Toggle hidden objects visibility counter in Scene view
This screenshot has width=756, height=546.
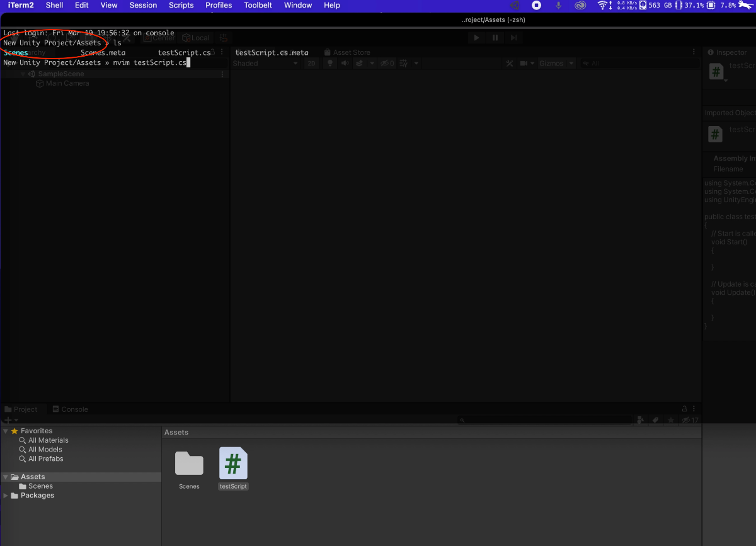pos(387,64)
